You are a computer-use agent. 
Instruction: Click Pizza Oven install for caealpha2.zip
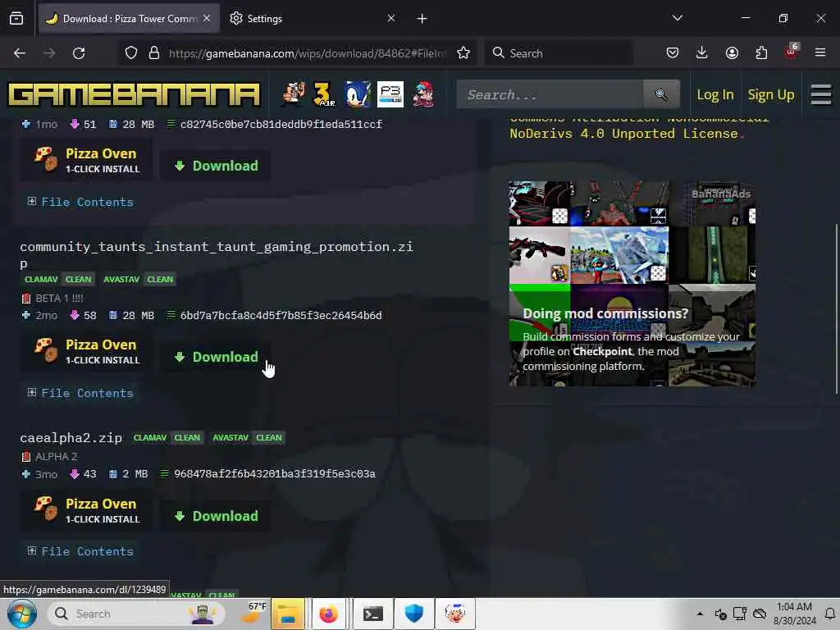86,510
